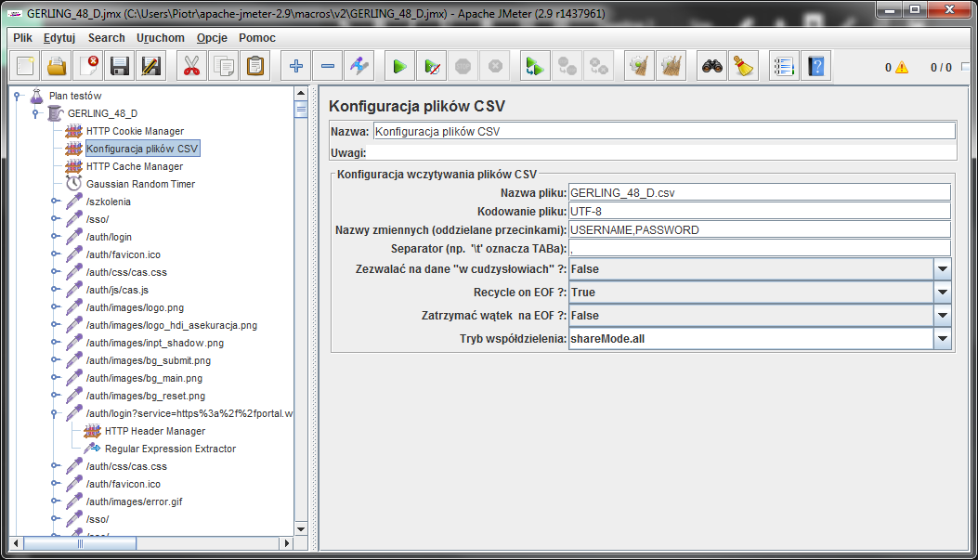Image resolution: width=978 pixels, height=560 pixels.
Task: Select /auth/images/error.gif sampler
Action: click(134, 501)
